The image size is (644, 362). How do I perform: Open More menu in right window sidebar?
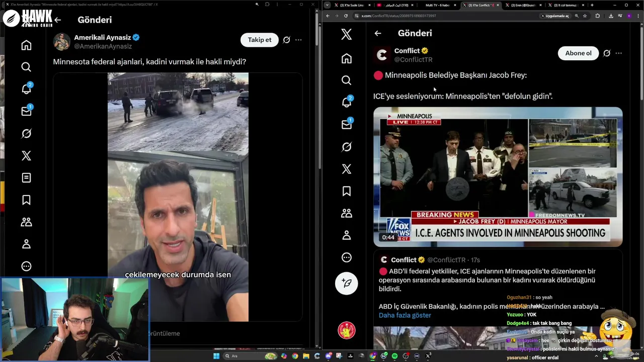coord(346,257)
